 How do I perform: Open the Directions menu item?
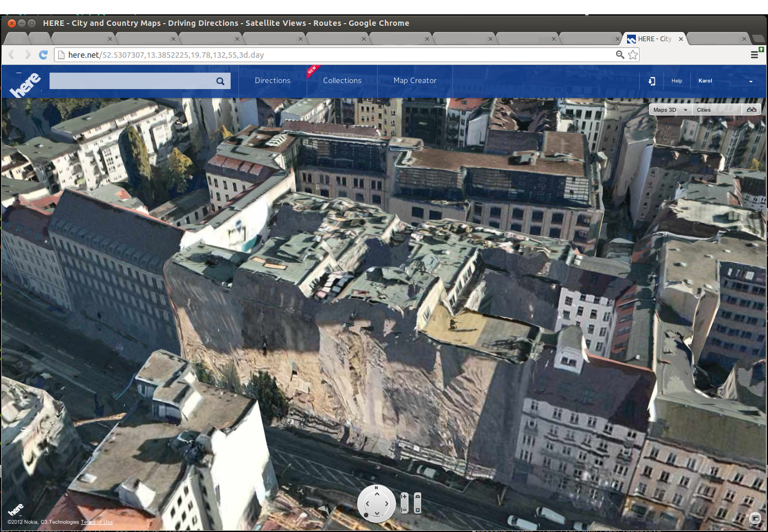click(273, 81)
